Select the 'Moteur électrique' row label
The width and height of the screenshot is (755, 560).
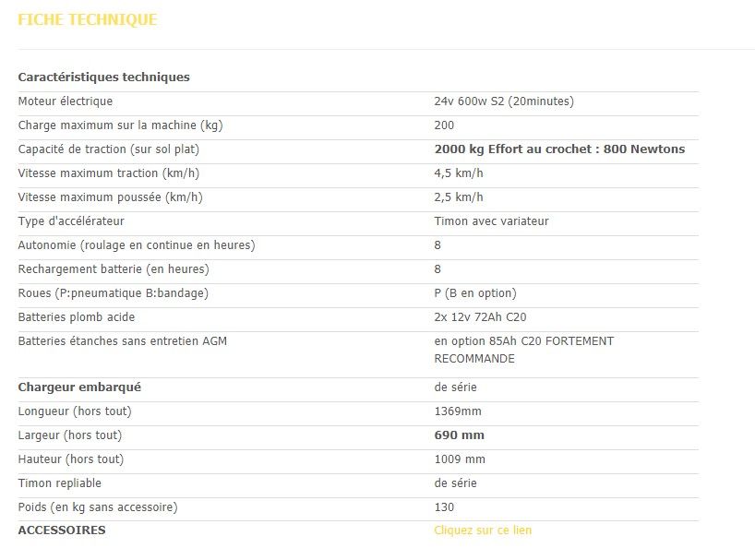click(x=66, y=101)
